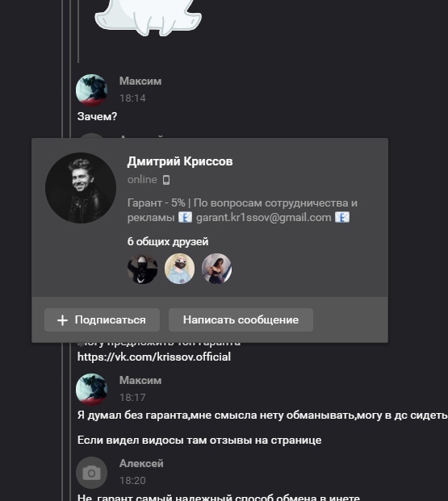This screenshot has width=448, height=501.
Task: Open the vk.com/krissov.official link
Action: tap(154, 357)
